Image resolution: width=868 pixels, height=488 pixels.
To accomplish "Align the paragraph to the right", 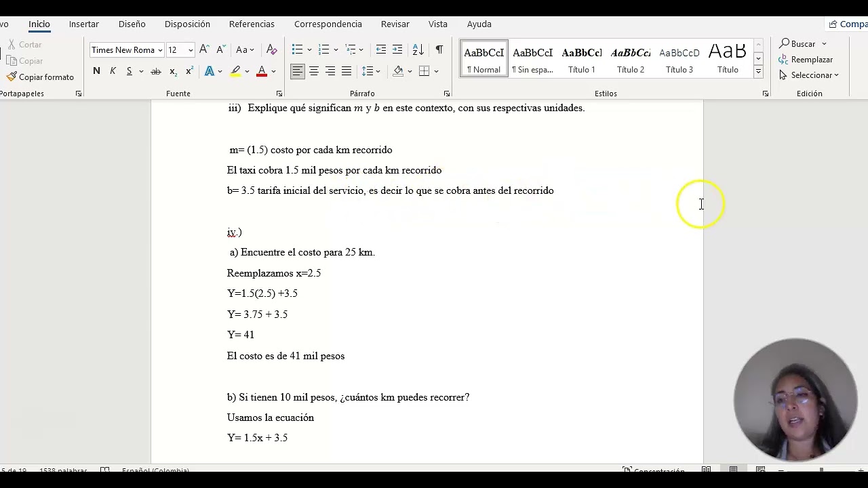I will click(330, 71).
